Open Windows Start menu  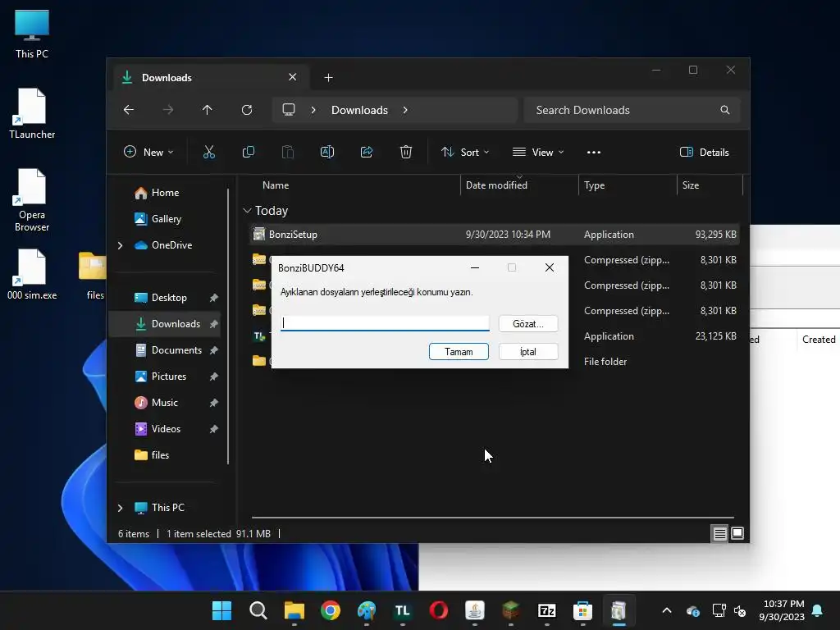[x=221, y=610]
